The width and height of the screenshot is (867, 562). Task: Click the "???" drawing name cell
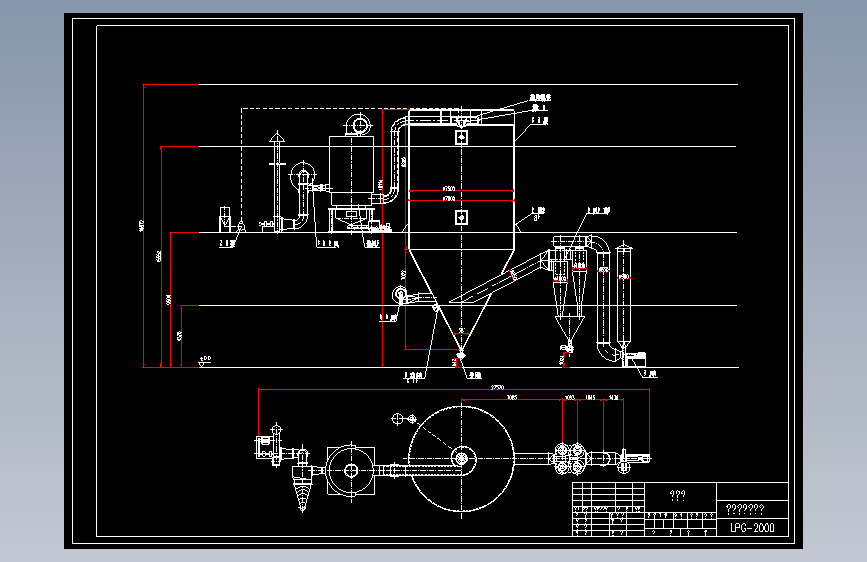click(x=680, y=496)
